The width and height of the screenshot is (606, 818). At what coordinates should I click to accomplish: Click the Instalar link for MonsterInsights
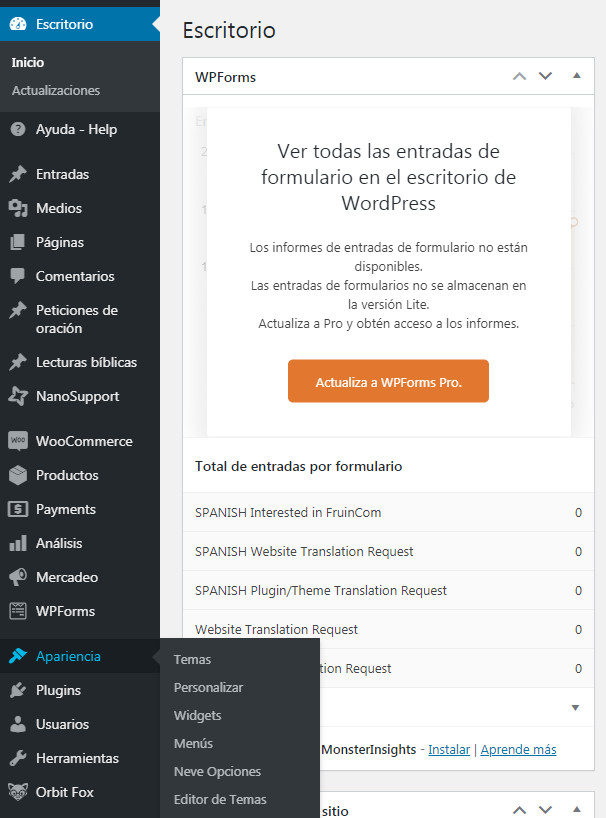coord(450,749)
